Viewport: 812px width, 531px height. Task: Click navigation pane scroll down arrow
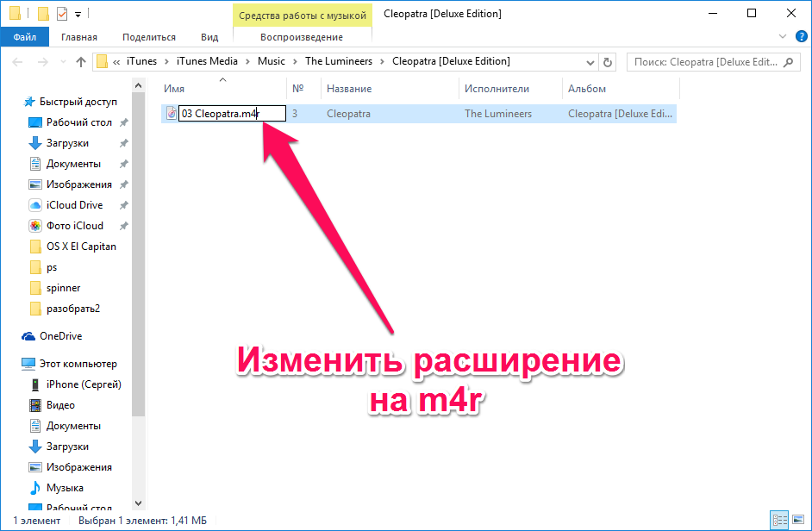pyautogui.click(x=138, y=503)
